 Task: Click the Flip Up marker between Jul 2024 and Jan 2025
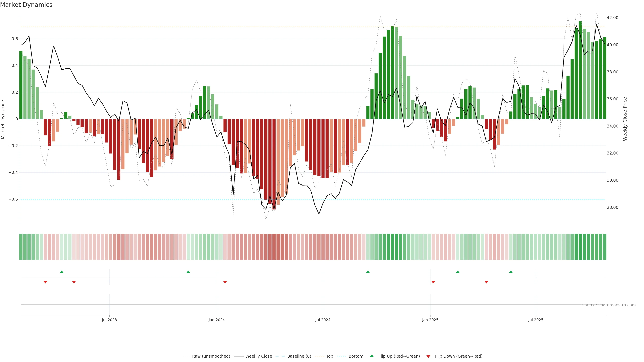368,272
